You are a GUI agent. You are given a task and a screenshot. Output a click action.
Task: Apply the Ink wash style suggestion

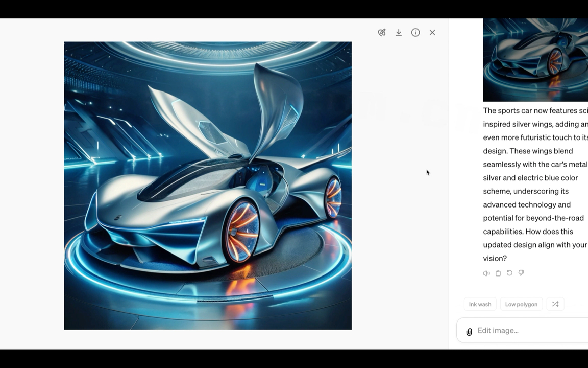point(480,304)
